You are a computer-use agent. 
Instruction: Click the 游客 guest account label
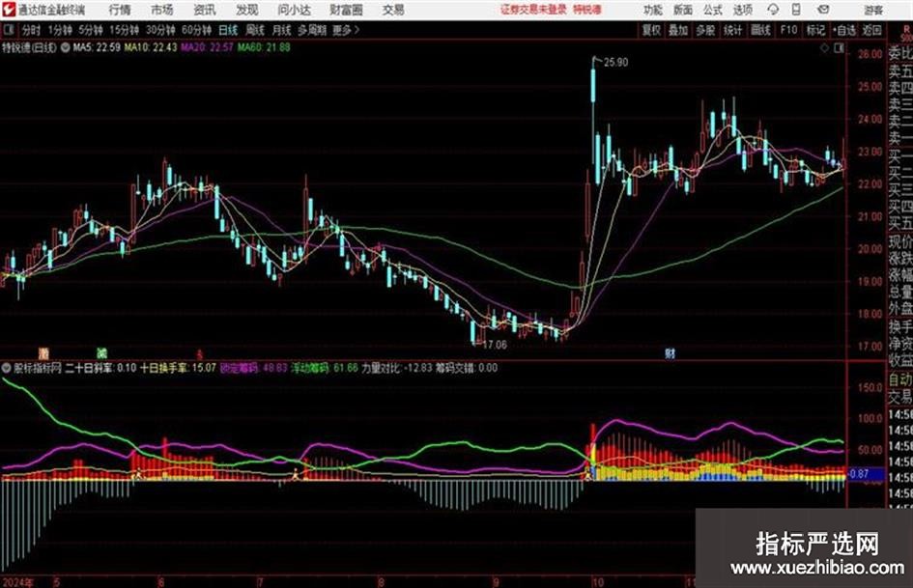873,10
